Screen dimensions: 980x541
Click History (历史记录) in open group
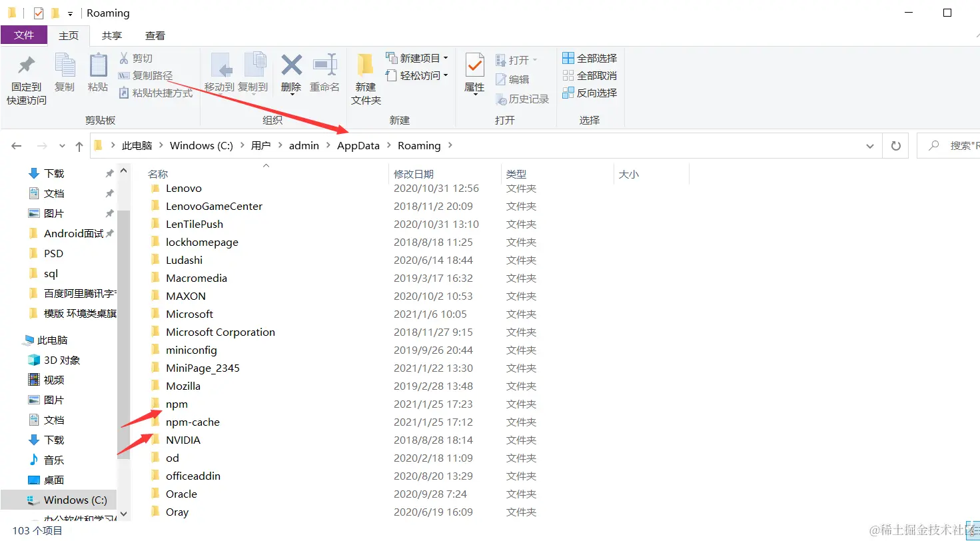coord(522,99)
